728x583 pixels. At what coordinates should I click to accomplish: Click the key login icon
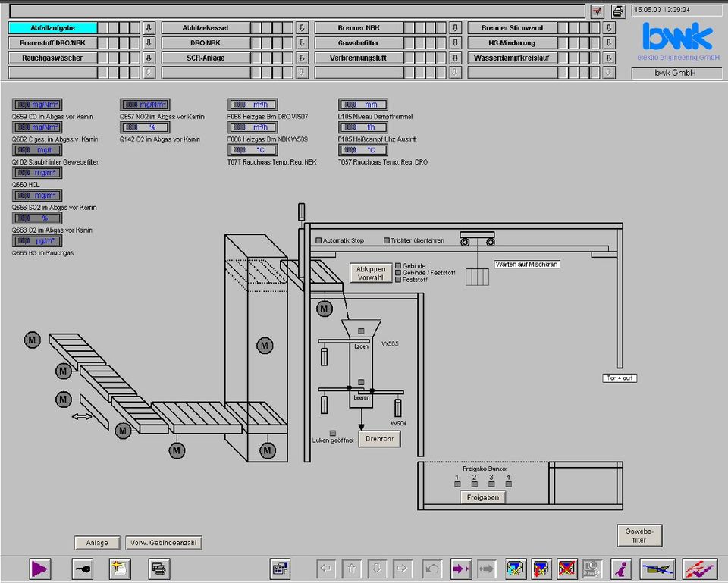click(81, 568)
